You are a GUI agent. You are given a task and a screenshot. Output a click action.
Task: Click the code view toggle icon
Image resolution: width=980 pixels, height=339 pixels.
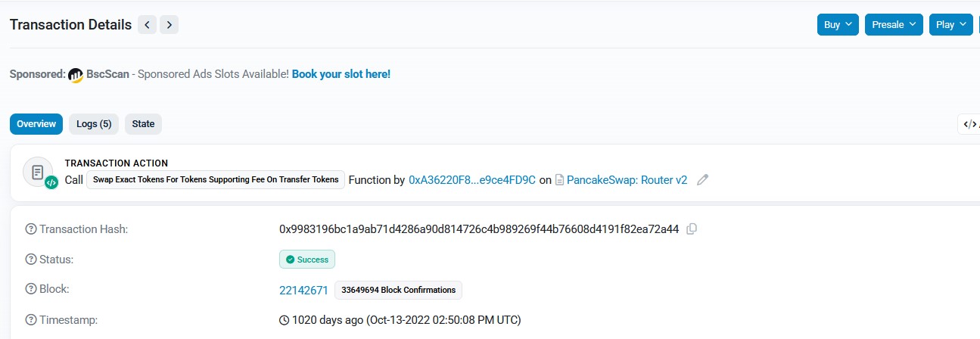pos(969,124)
